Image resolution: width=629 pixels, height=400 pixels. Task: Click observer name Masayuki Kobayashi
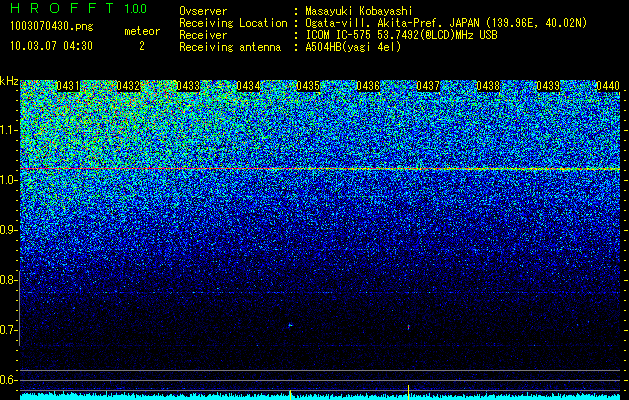coord(359,11)
